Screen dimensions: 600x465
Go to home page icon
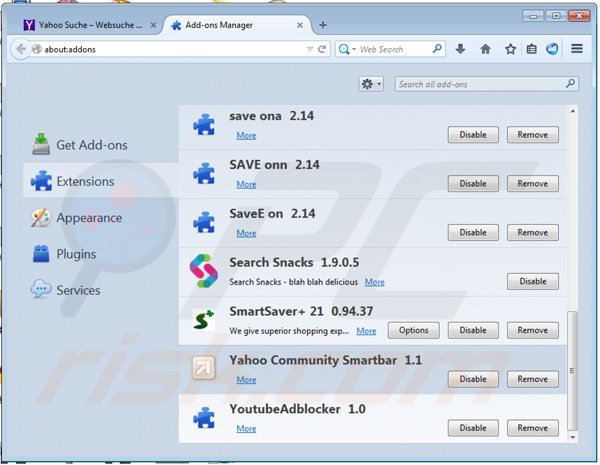[485, 49]
